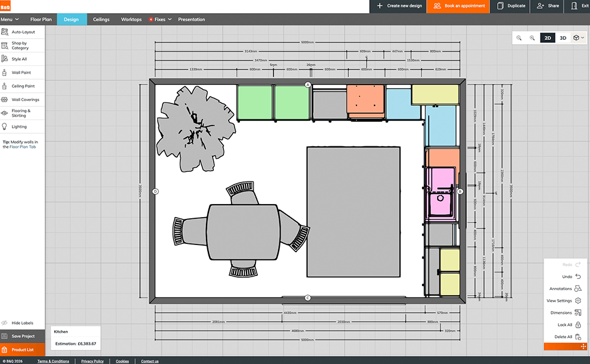590x364 pixels.
Task: Switch the view to 3D
Action: [x=562, y=37]
